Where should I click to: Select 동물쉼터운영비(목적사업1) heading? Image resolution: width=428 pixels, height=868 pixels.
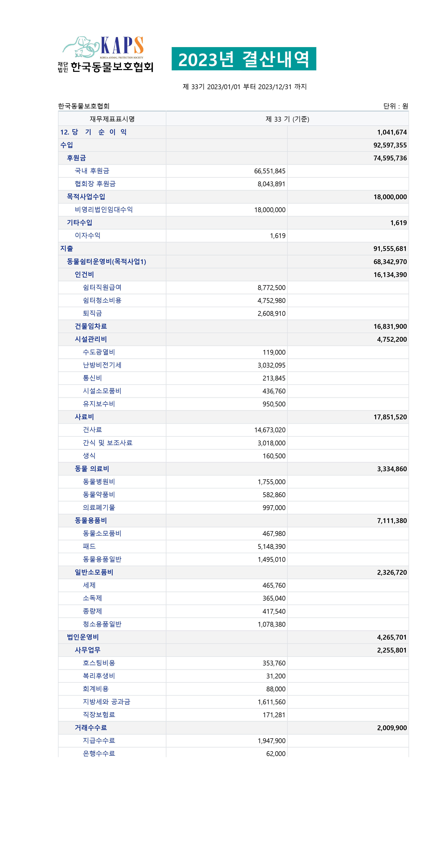(x=106, y=262)
